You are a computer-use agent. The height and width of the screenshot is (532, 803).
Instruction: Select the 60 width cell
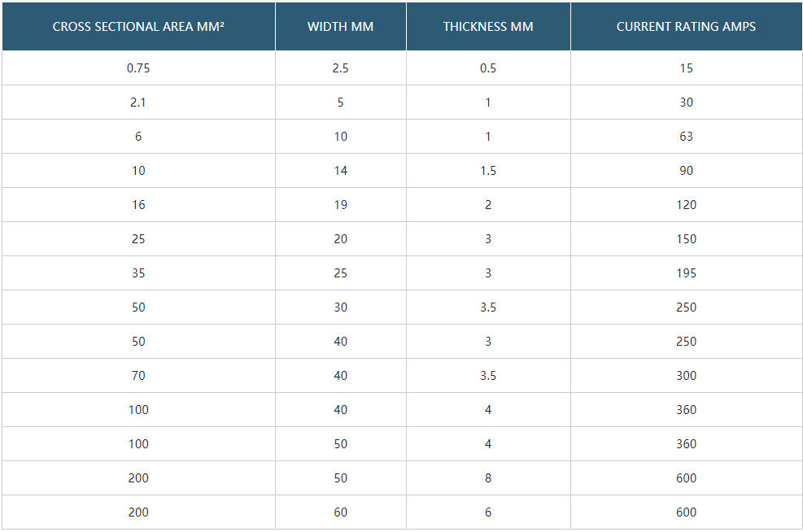(x=340, y=512)
